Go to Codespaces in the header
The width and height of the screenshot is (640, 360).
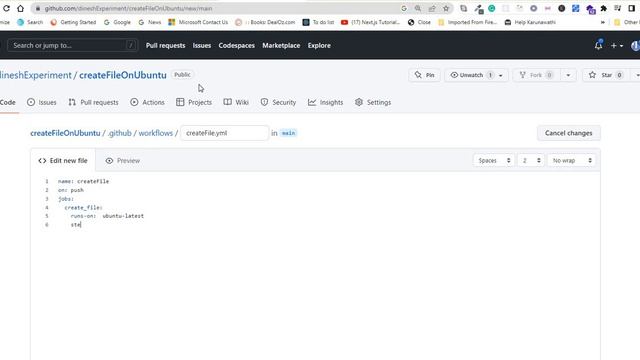coord(236,45)
